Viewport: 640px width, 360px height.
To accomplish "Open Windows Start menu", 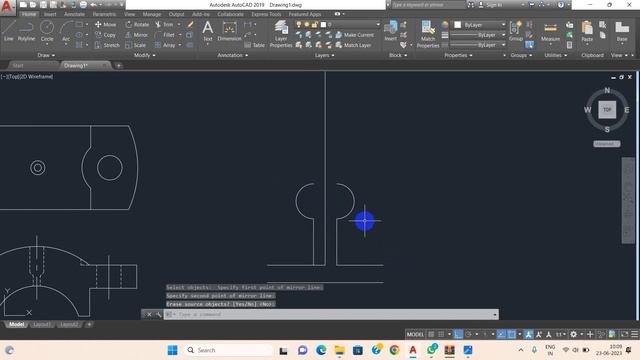I will (172, 350).
